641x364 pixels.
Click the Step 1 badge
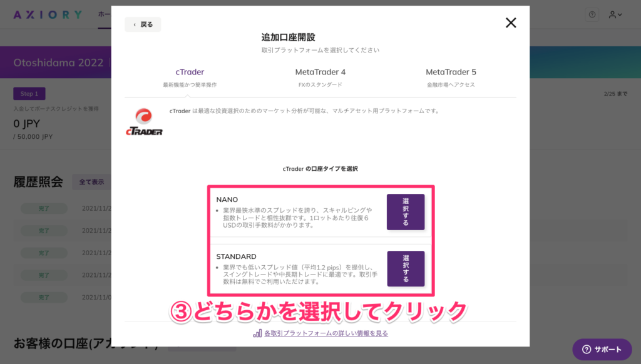tap(29, 94)
